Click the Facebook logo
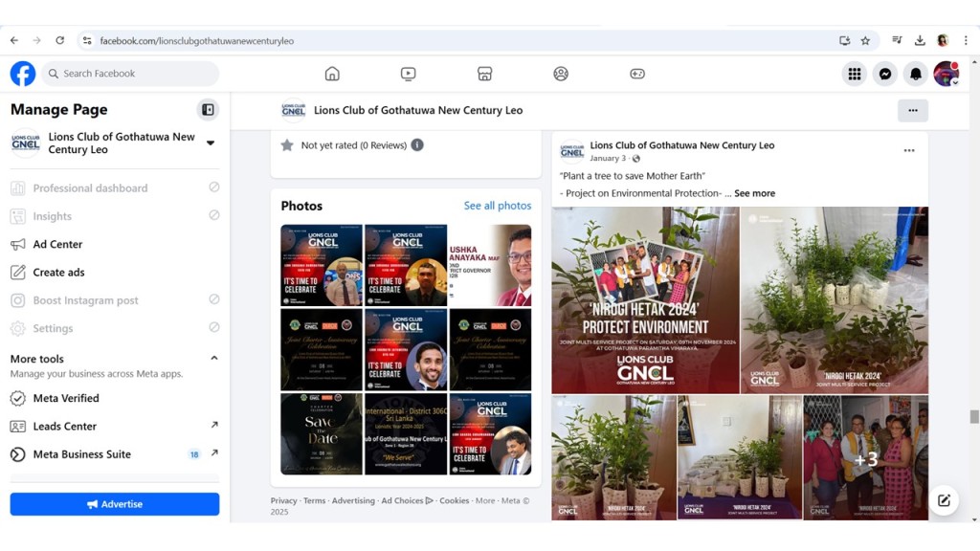This screenshot has width=980, height=551. (23, 74)
